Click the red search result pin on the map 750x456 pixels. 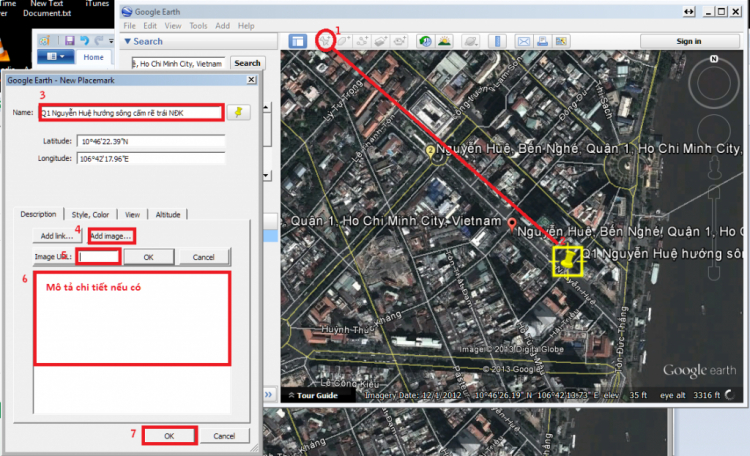click(512, 224)
